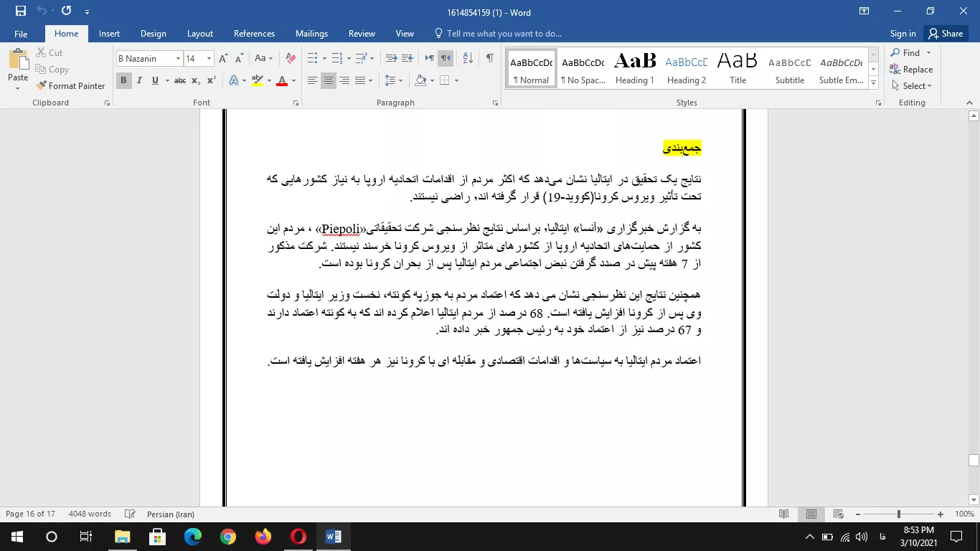Open the numbering list dropdown arrow
The width and height of the screenshot is (980, 551).
point(348,59)
